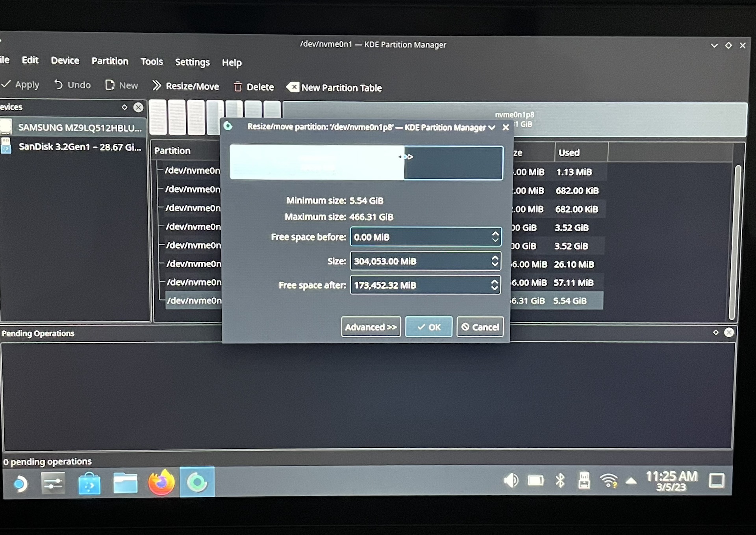Screen dimensions: 756x535
Task: Click Resize/Move in the toolbar
Action: (185, 86)
